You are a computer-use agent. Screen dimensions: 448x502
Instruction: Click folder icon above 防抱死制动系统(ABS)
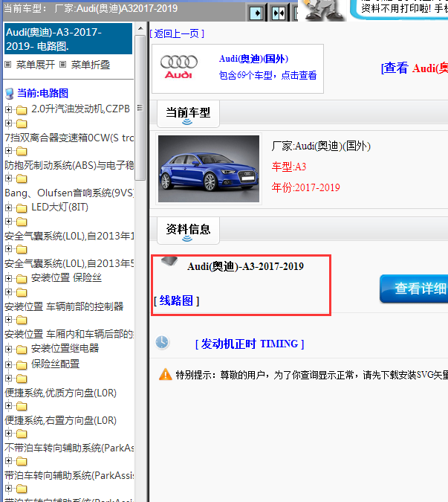click(x=22, y=151)
